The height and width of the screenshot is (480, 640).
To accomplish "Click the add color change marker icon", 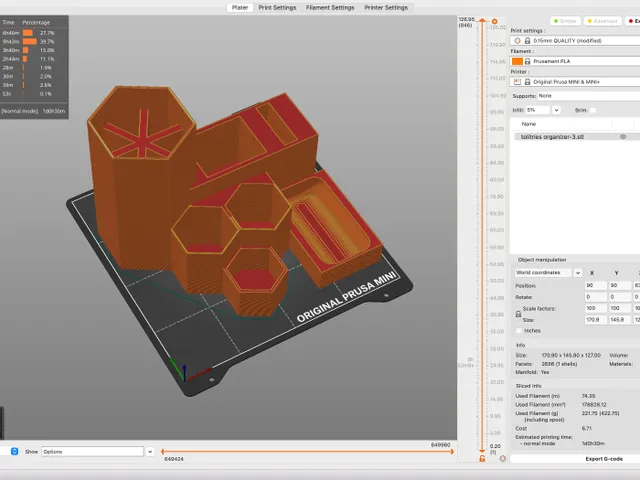I will (494, 21).
